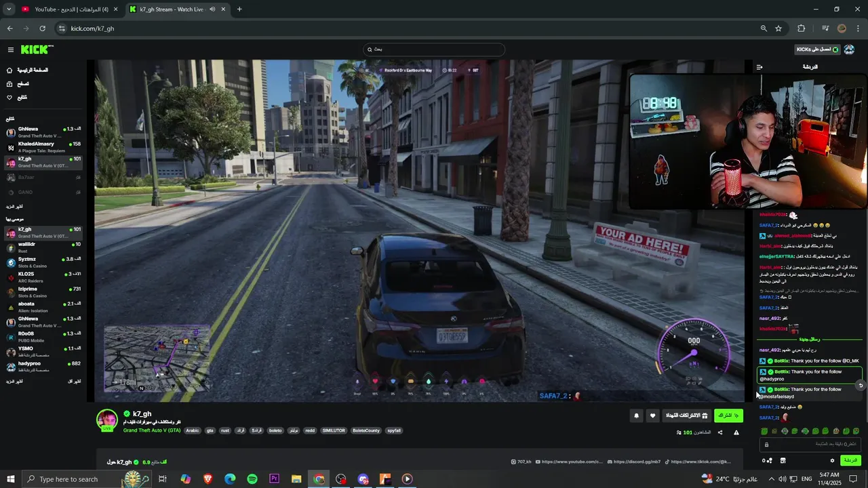Viewport: 868px width, 488px height.
Task: Select offline channel GANO in sidebar
Action: (x=43, y=192)
